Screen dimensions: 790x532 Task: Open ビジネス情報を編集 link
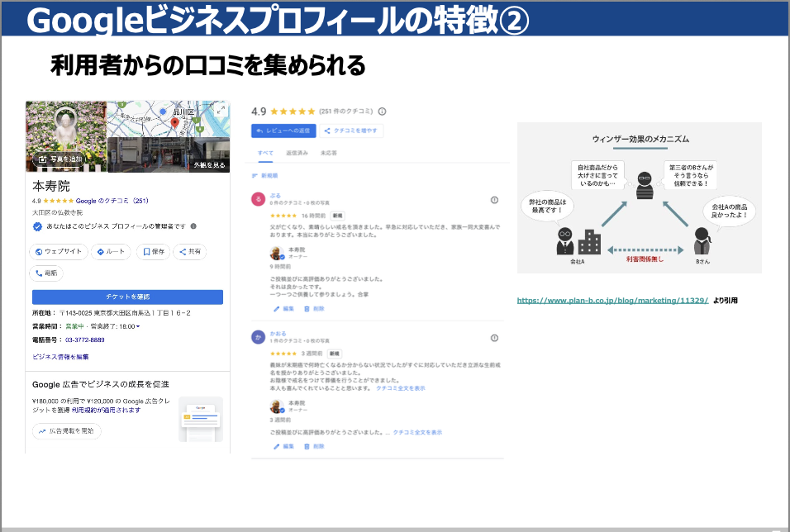(x=60, y=357)
